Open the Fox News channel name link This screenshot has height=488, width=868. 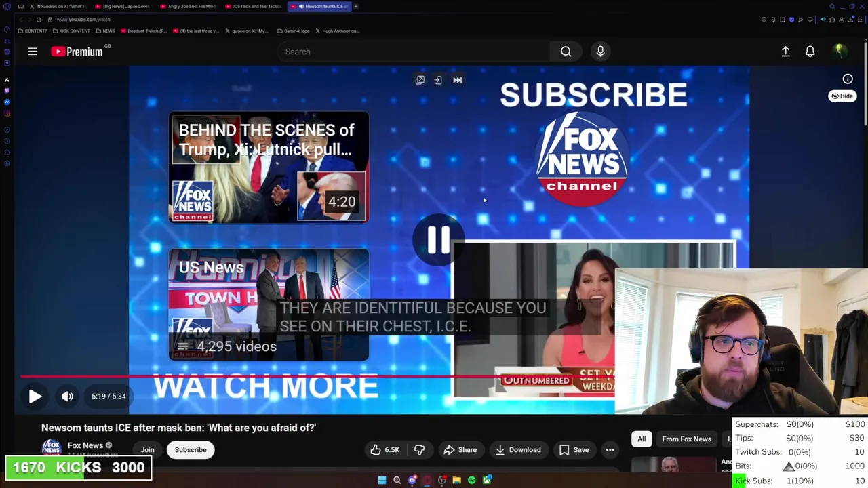click(x=85, y=445)
